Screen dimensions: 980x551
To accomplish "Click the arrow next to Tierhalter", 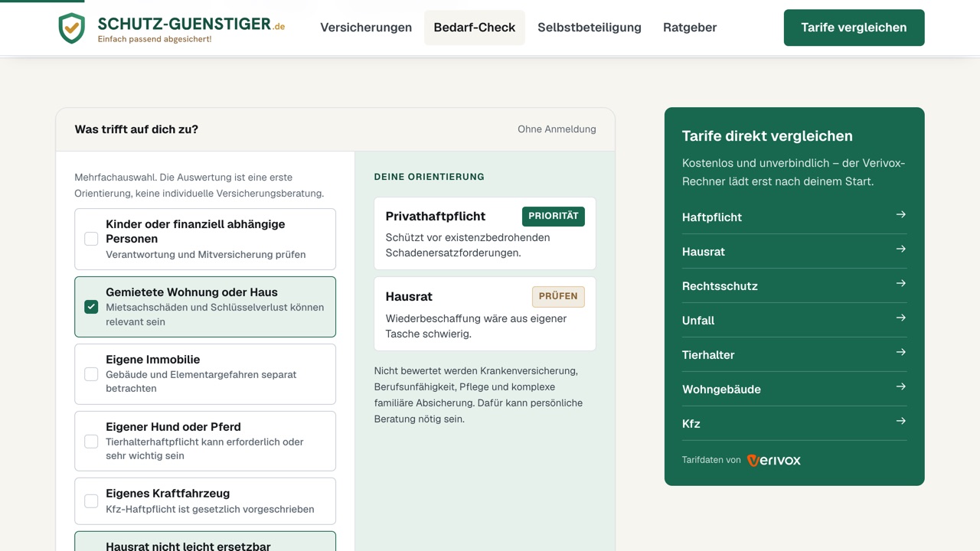I will click(901, 353).
